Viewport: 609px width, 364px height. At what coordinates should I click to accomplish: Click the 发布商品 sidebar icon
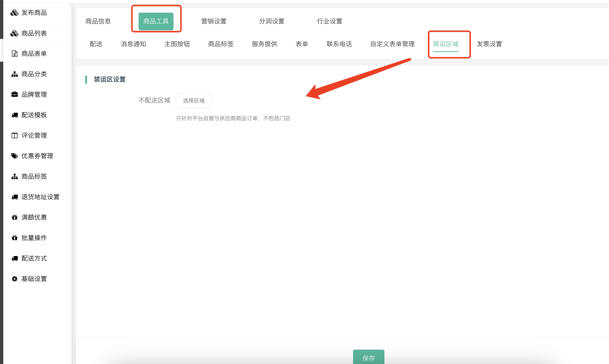(x=14, y=13)
